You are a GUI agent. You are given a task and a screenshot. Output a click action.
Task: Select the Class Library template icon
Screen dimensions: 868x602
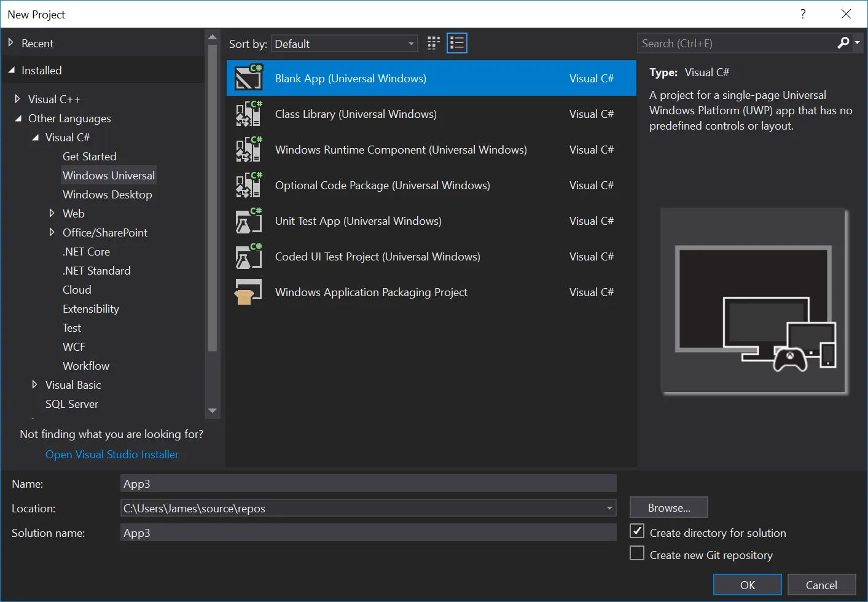248,114
